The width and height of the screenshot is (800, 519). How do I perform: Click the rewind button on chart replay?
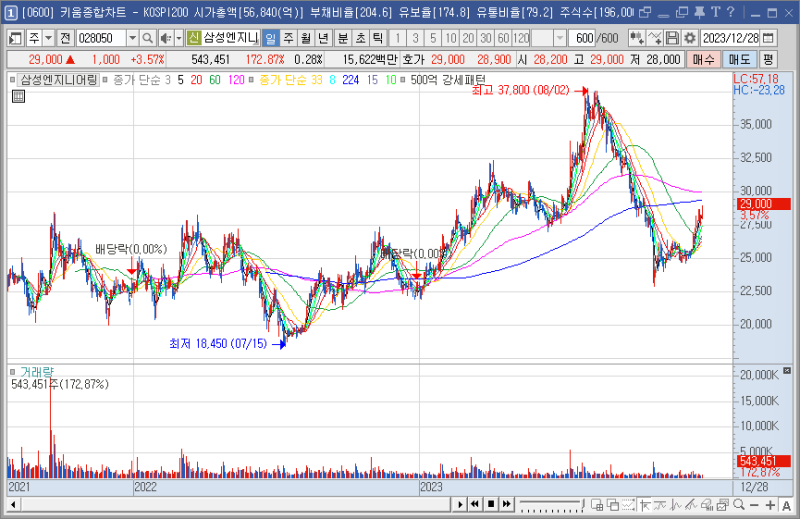pos(475,504)
